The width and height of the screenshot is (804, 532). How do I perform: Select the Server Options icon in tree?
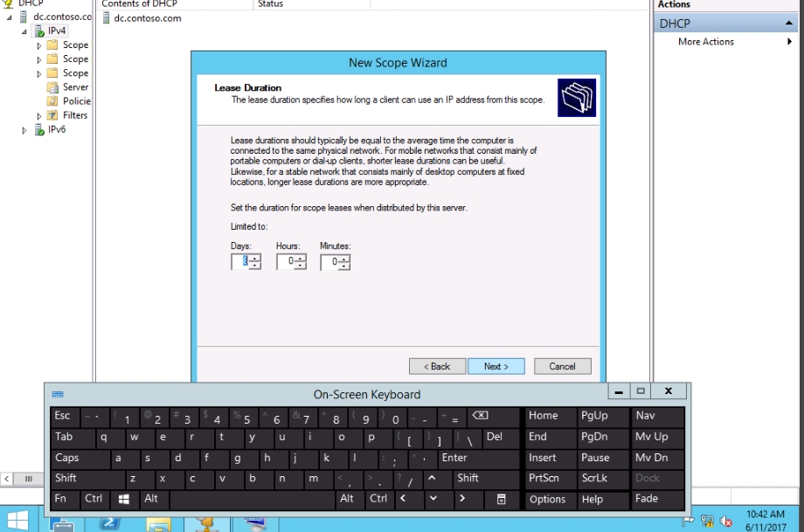52,87
